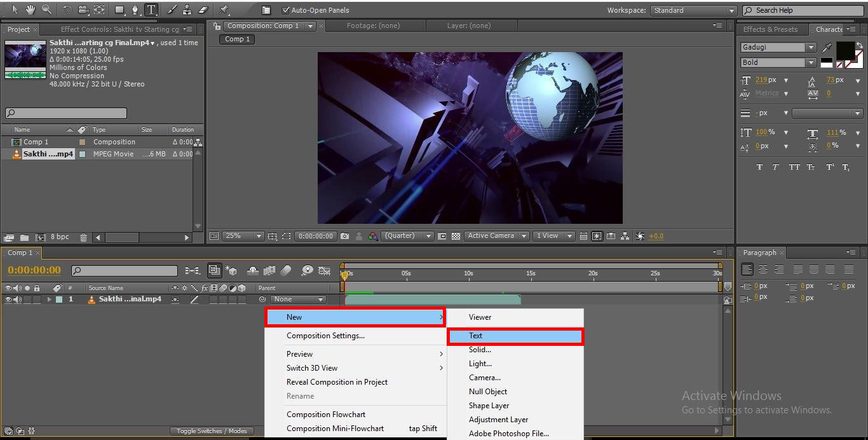Click the Puppet Pin tool

224,10
